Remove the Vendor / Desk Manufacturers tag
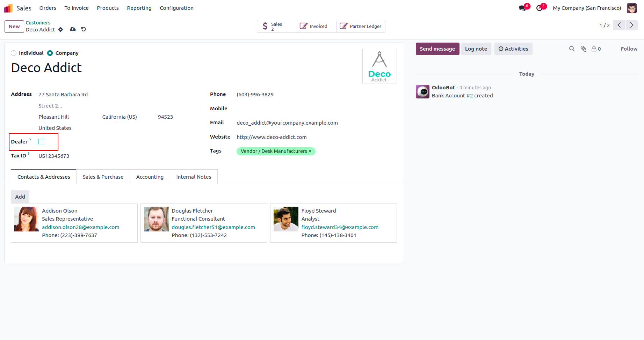Image resolution: width=644 pixels, height=340 pixels. [x=310, y=151]
